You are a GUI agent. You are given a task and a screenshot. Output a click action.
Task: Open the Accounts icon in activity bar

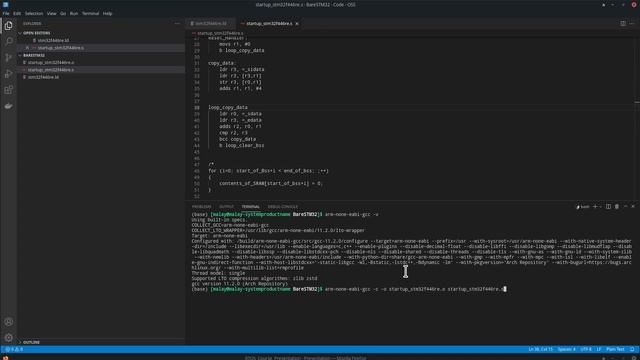(x=9, y=322)
